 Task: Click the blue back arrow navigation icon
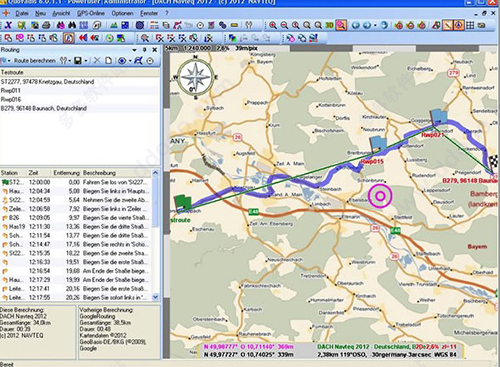coord(356,25)
